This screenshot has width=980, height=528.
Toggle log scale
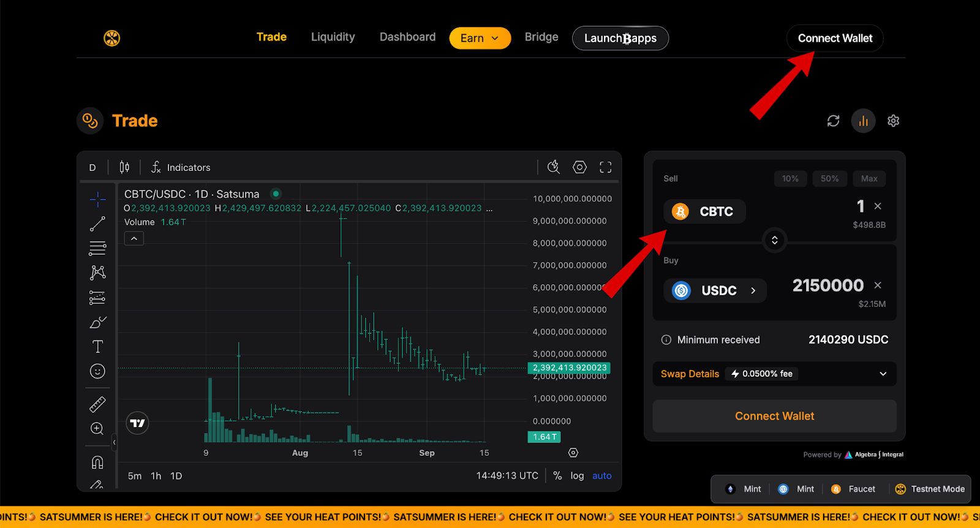pos(577,476)
